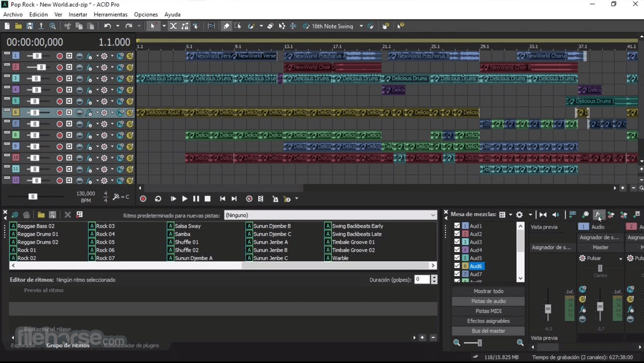The image size is (644, 363).
Task: Click Bus del master button
Action: [x=488, y=331]
